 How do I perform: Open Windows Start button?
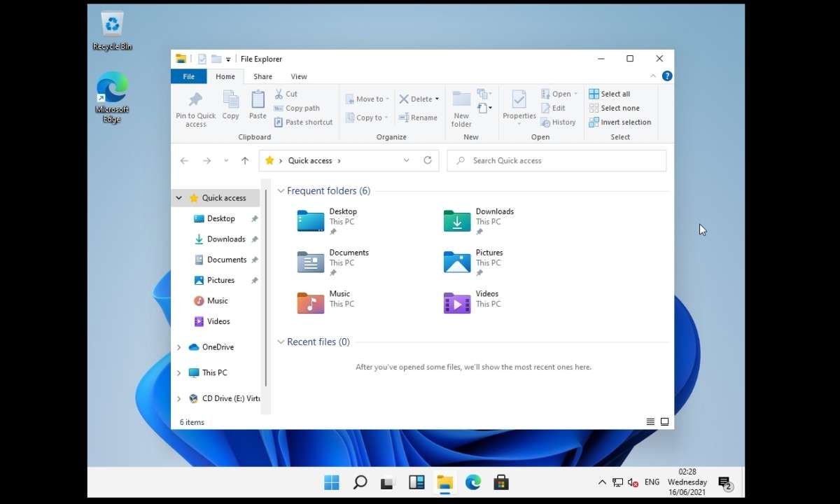point(332,482)
